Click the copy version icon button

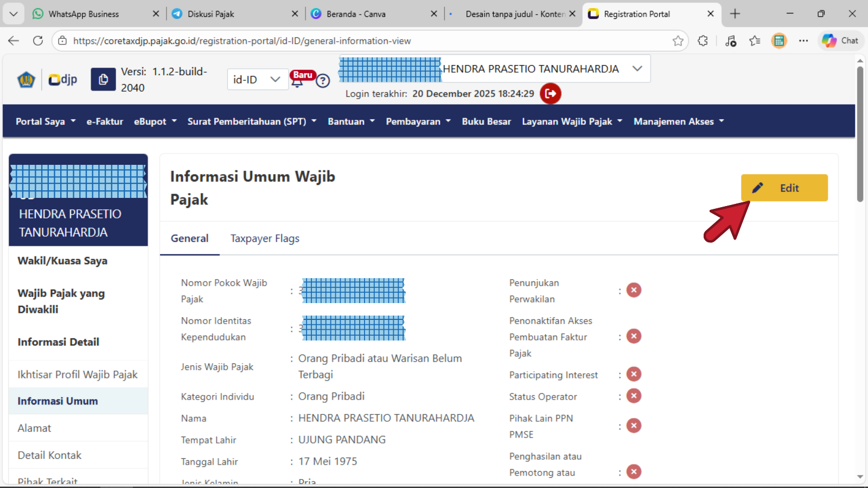coord(103,80)
